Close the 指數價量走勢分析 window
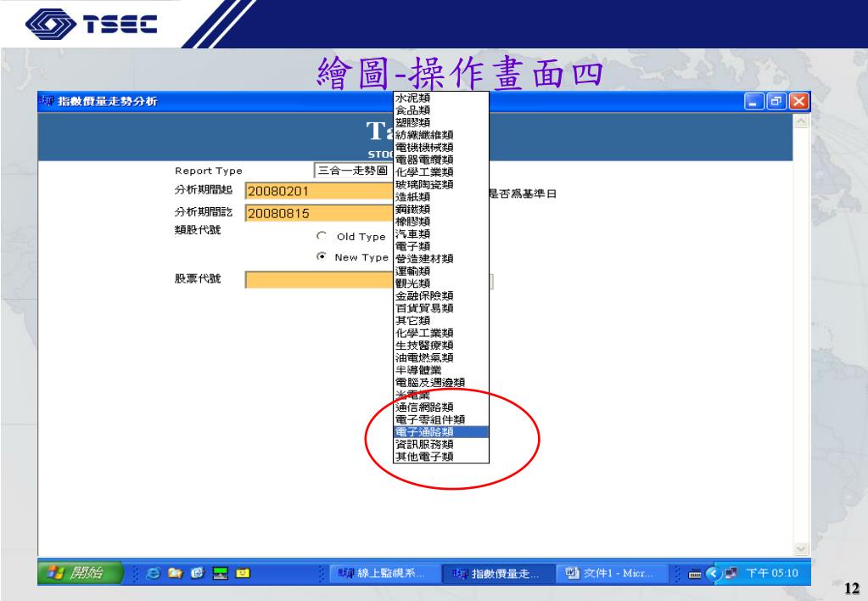This screenshot has height=601, width=868. click(x=798, y=101)
